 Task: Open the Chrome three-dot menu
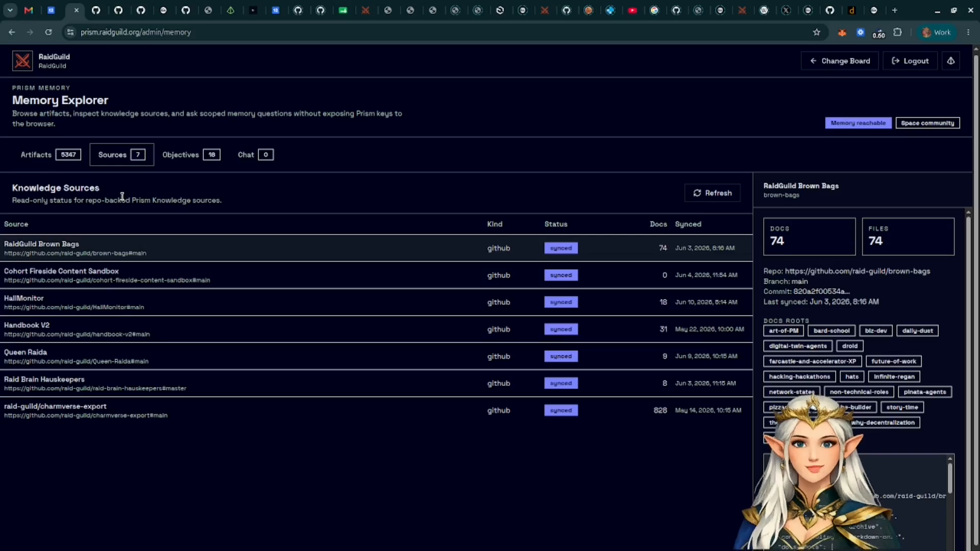pos(968,32)
